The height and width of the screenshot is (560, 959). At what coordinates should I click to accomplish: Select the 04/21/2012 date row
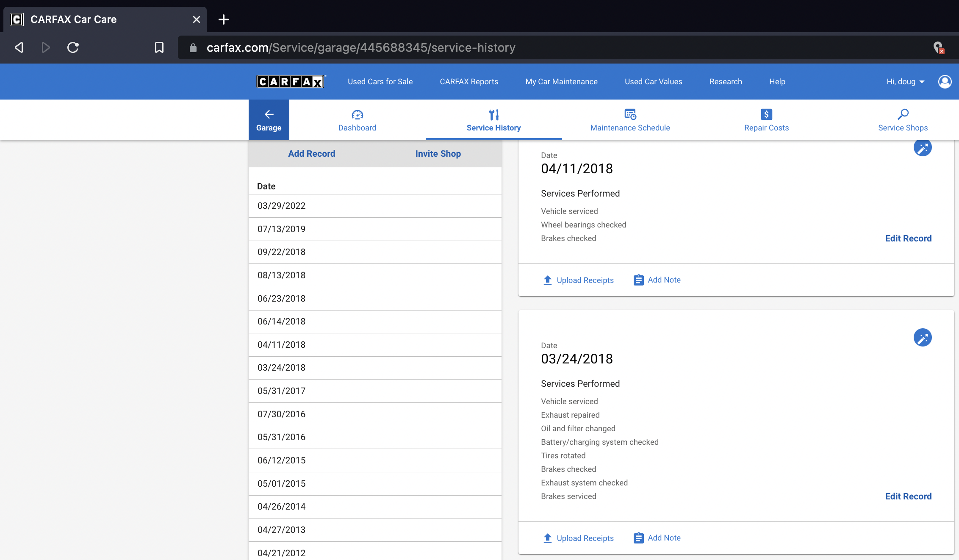point(375,551)
